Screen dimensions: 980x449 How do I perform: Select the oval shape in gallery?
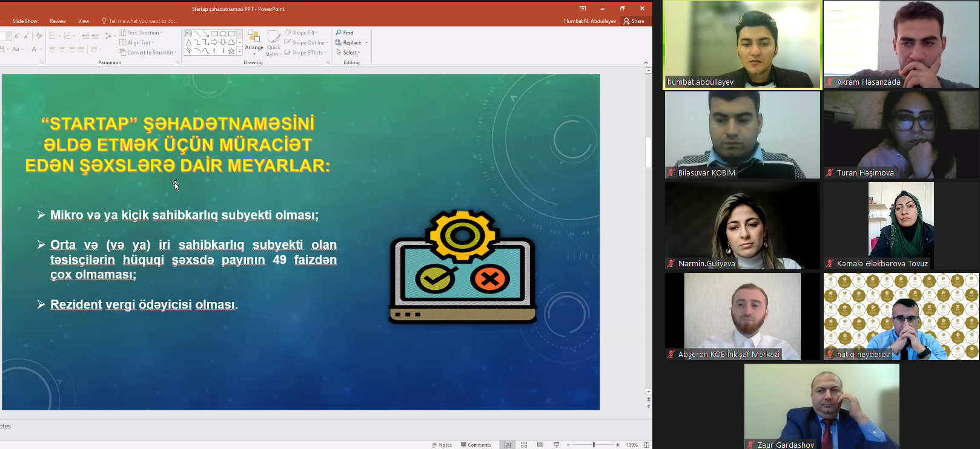[x=223, y=33]
